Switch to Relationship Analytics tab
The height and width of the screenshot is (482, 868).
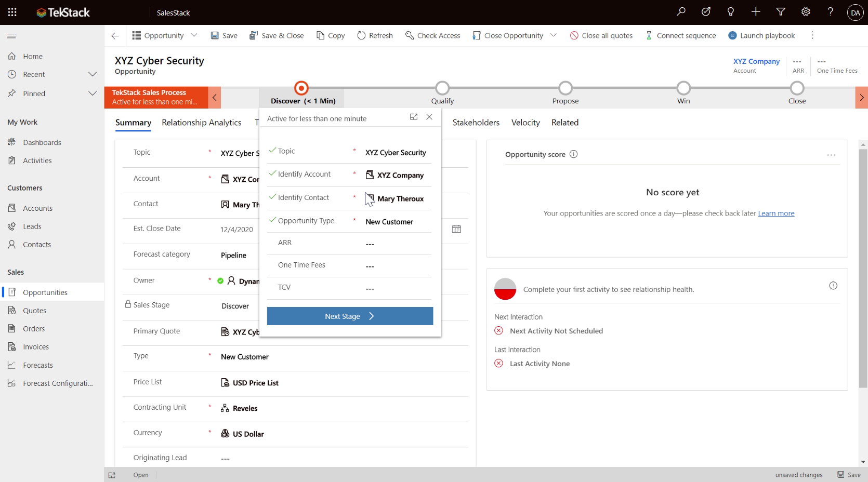tap(202, 123)
